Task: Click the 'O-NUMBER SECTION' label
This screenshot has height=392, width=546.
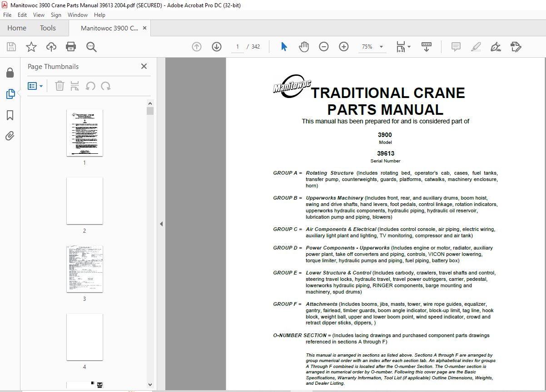Action: [300, 335]
